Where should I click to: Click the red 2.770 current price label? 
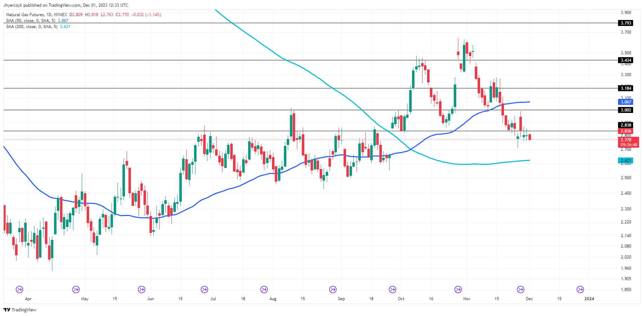point(626,140)
